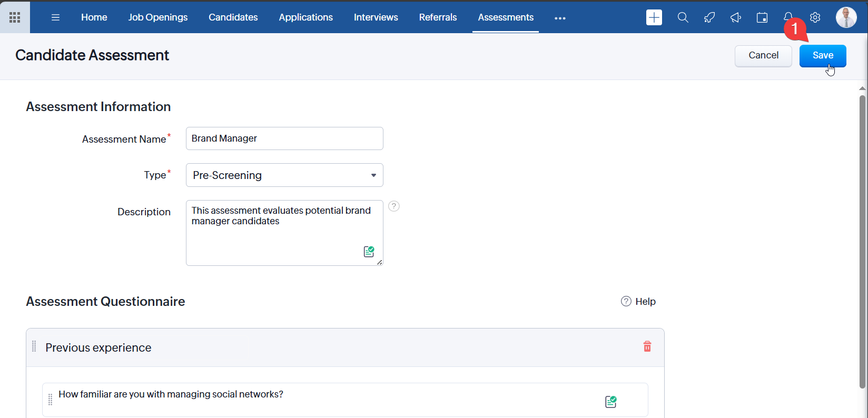Click the rocket icon in header
This screenshot has width=868, height=418.
tap(709, 17)
